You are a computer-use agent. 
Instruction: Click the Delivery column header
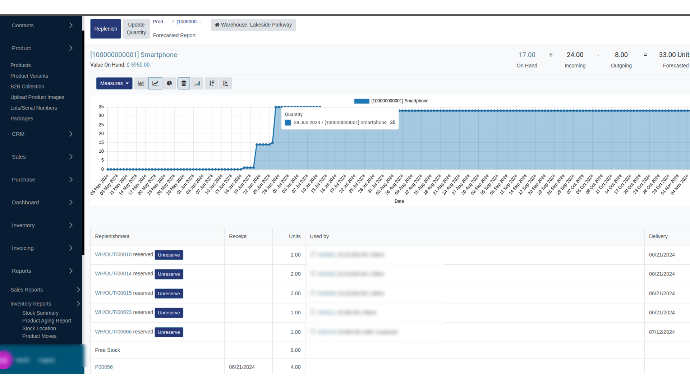(658, 236)
